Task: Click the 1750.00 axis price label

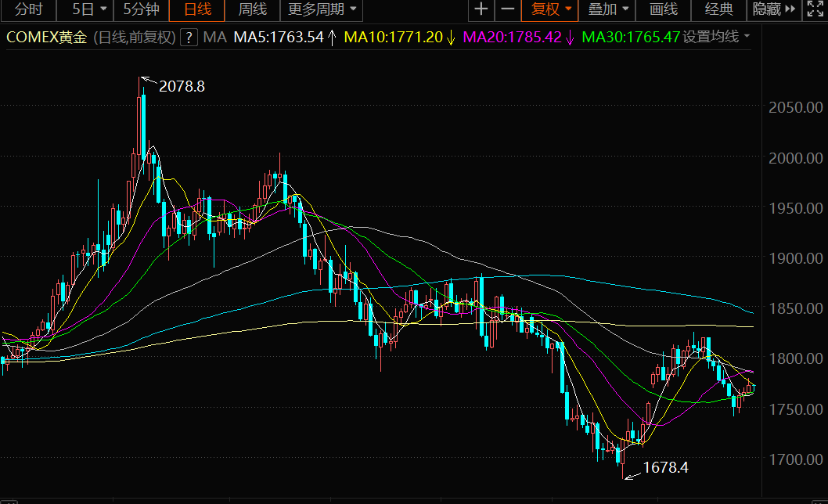Action: tap(795, 409)
